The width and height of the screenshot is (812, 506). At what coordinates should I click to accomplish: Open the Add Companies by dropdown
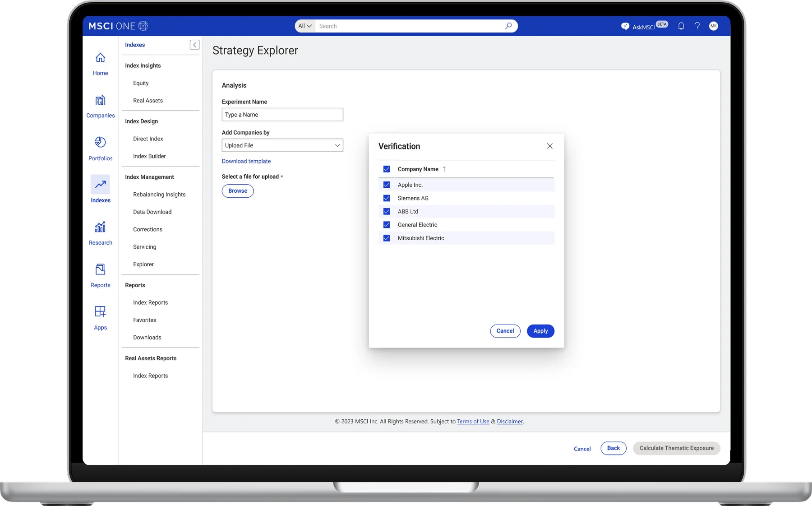pyautogui.click(x=282, y=145)
